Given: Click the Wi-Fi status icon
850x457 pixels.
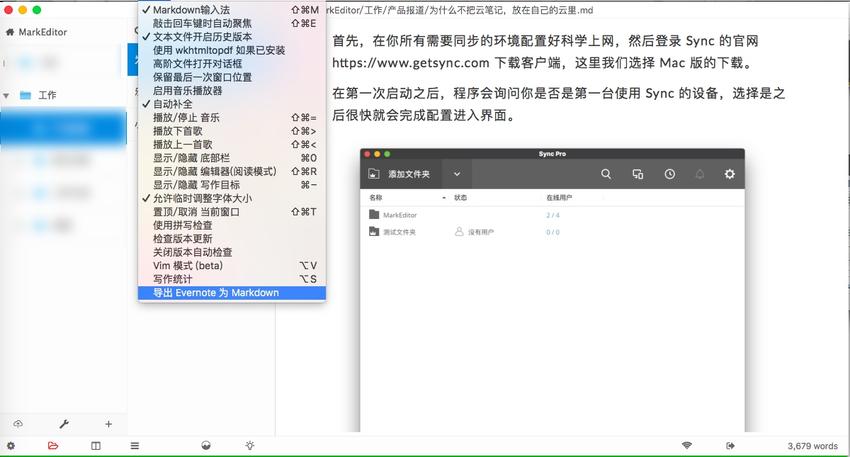Looking at the screenshot, I should coord(687,445).
